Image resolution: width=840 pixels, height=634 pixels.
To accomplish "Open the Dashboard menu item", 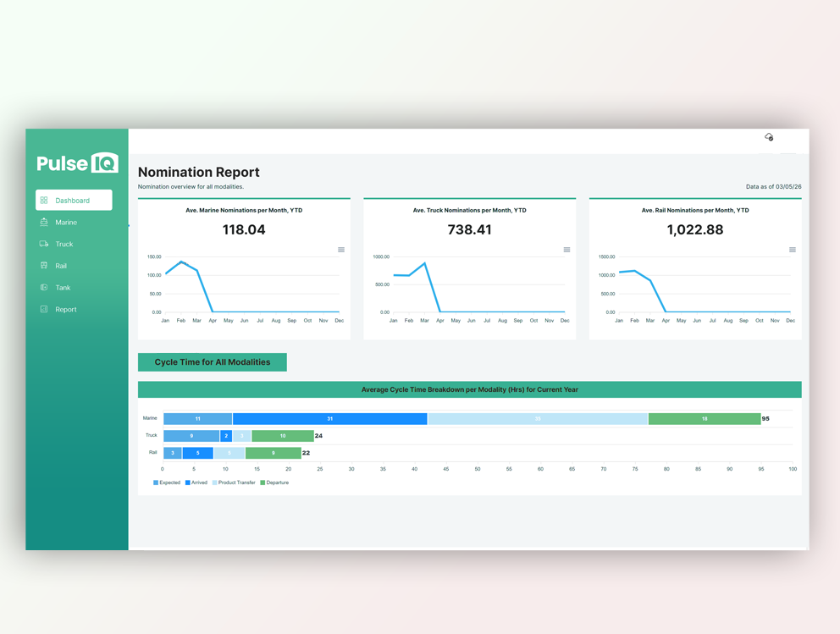I will click(x=74, y=200).
